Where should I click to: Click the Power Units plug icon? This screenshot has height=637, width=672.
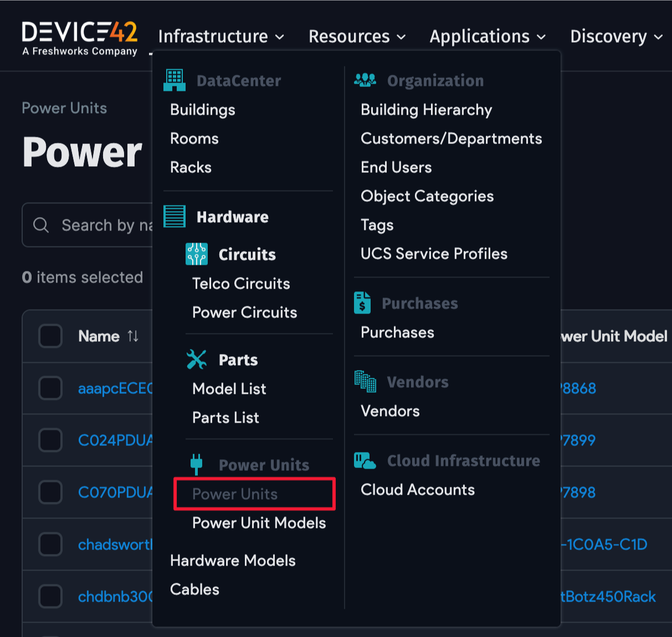tap(197, 464)
